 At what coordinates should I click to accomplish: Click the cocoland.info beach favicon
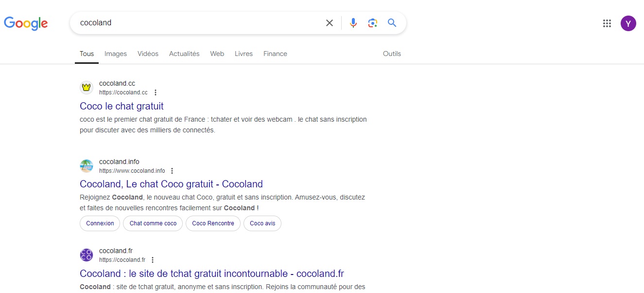point(87,166)
